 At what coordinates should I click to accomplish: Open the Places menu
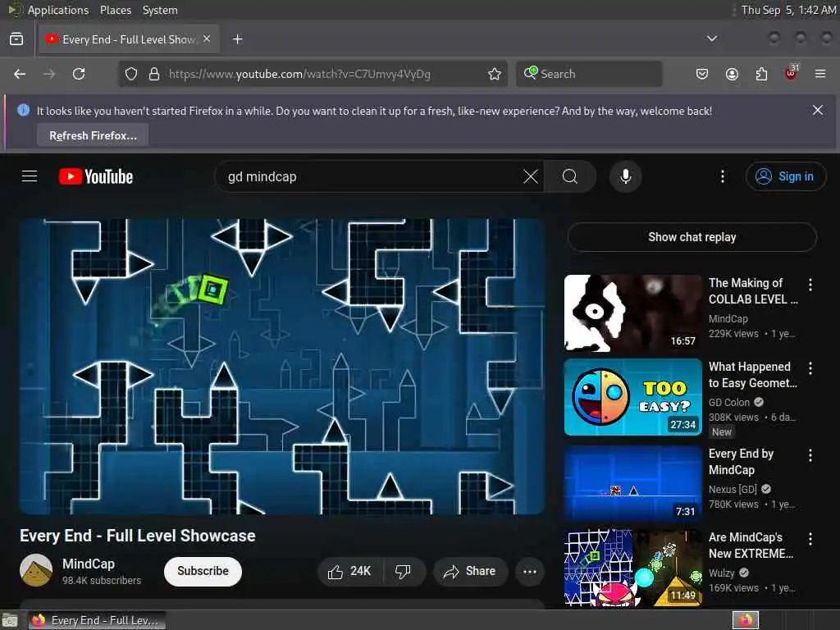pos(115,10)
